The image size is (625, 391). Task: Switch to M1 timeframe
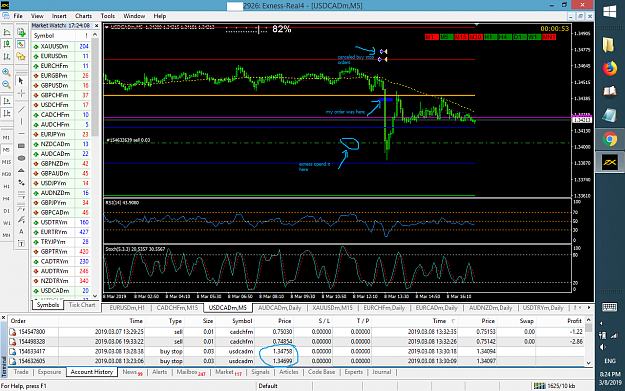coord(6,138)
